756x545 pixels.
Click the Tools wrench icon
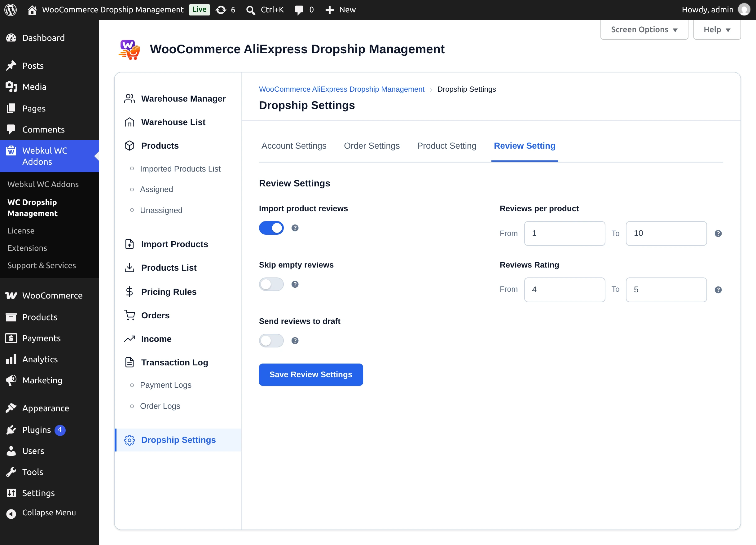[x=11, y=472]
